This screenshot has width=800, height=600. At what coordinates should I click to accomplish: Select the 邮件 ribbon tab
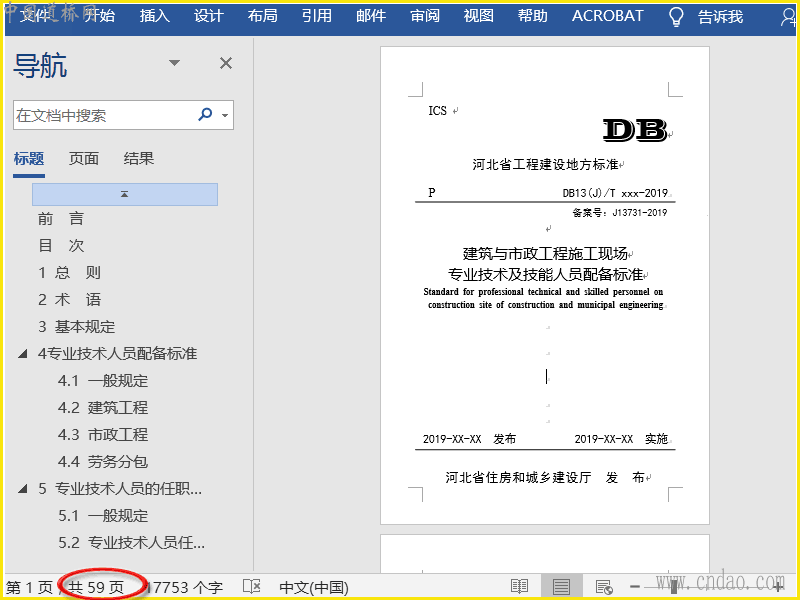coord(371,16)
